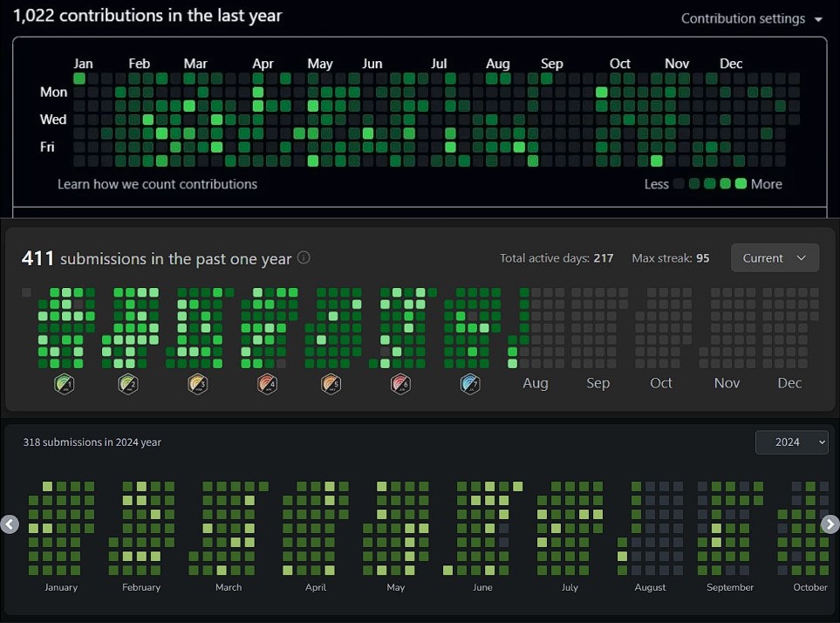
Task: Click the monthly badge numbered 5
Action: tap(331, 384)
